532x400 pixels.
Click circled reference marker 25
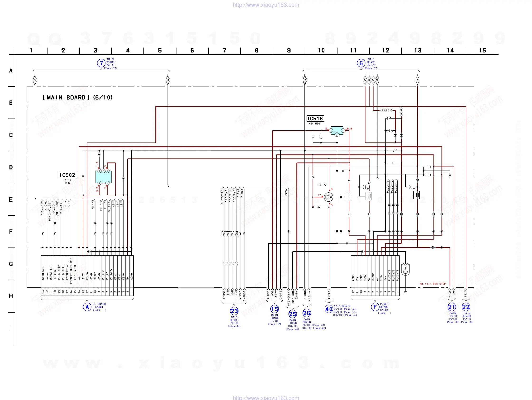pos(292,314)
